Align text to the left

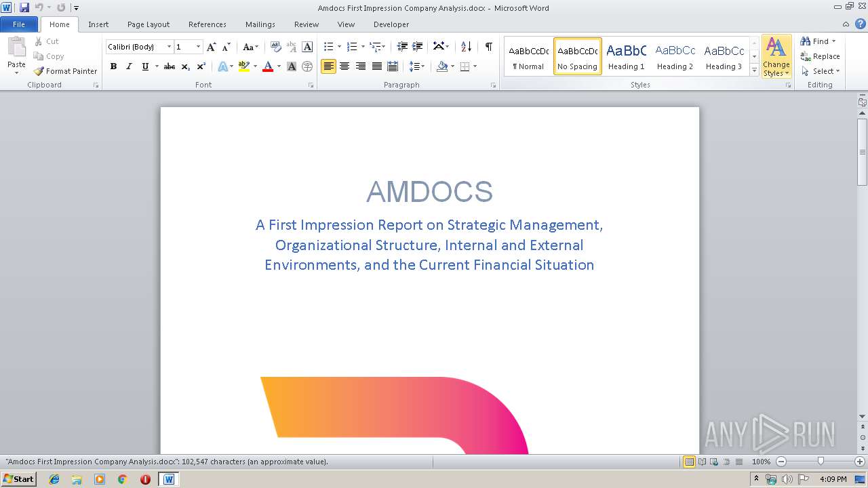pos(328,66)
